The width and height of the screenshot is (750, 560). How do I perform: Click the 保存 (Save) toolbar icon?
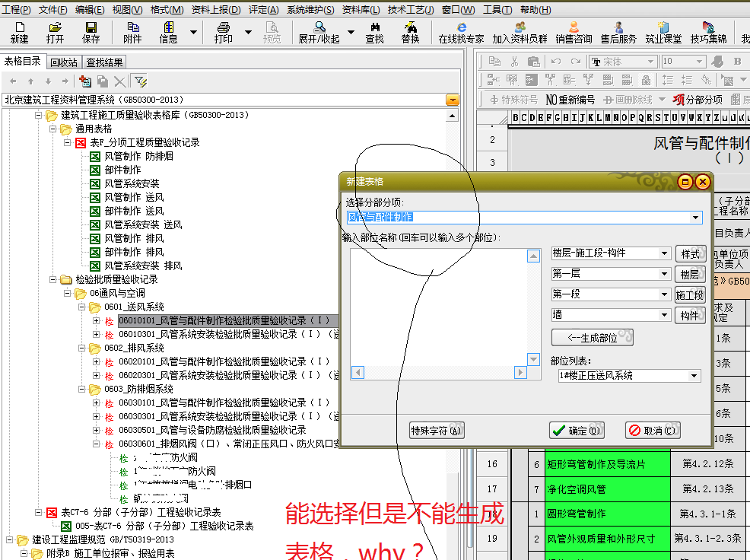point(91,32)
